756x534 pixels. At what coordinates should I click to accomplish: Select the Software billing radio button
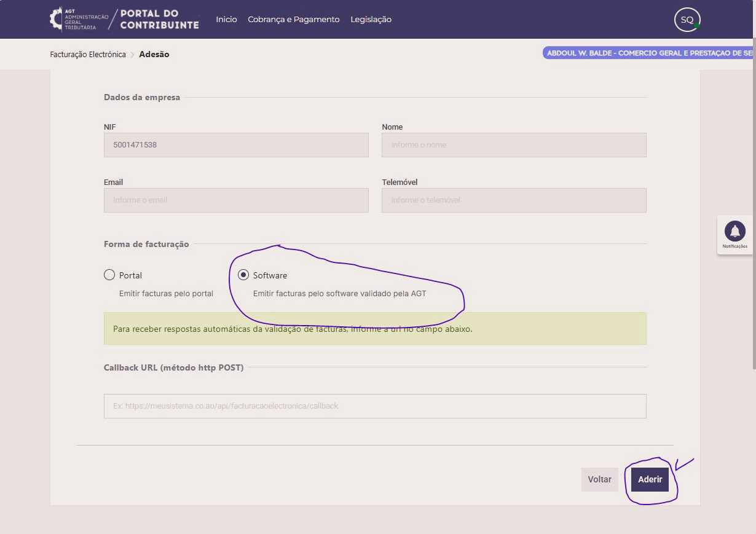pos(243,275)
